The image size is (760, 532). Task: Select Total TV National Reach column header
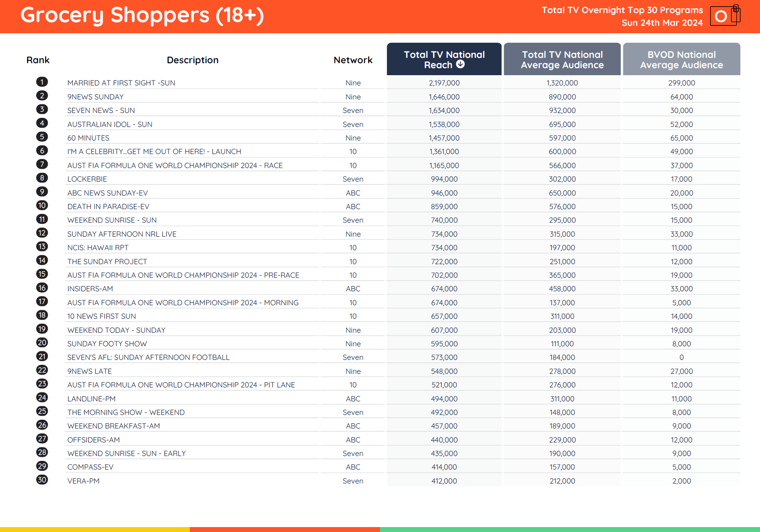click(x=444, y=59)
